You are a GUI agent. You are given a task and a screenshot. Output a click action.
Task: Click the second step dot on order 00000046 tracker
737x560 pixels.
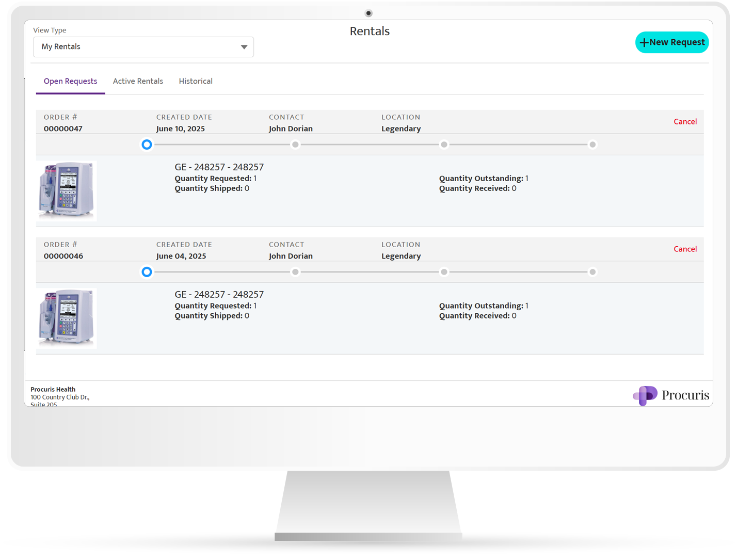pos(295,272)
